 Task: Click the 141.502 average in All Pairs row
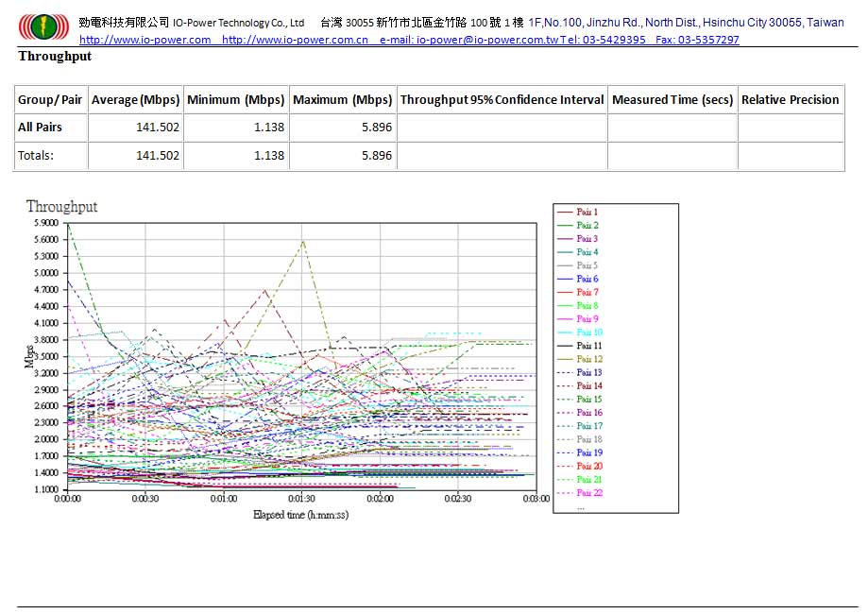click(158, 127)
